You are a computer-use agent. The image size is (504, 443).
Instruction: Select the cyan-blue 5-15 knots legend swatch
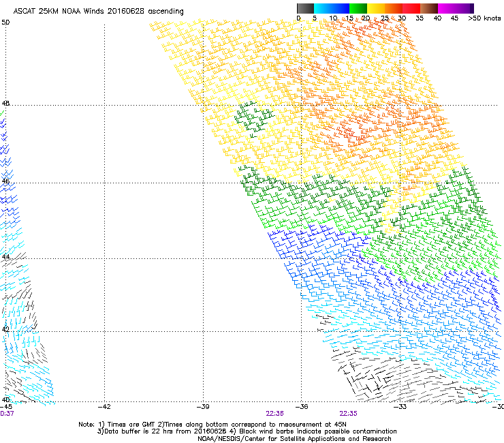[332, 8]
